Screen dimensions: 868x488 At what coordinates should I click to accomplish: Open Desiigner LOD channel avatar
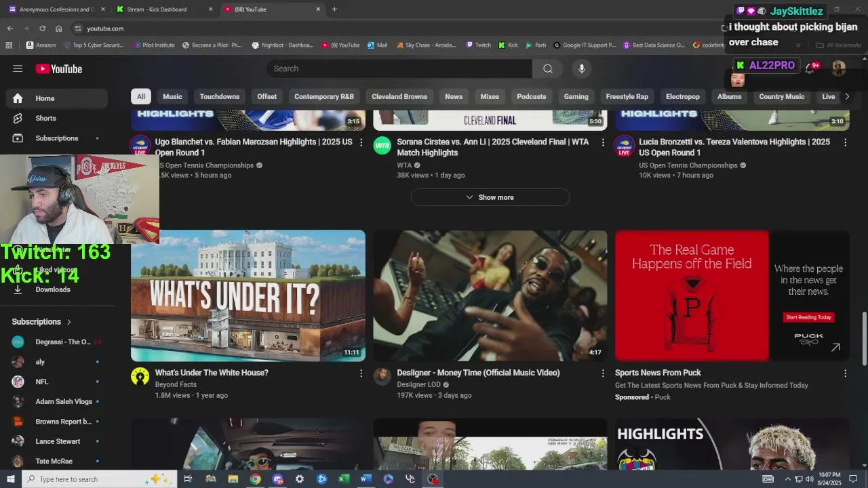[382, 377]
